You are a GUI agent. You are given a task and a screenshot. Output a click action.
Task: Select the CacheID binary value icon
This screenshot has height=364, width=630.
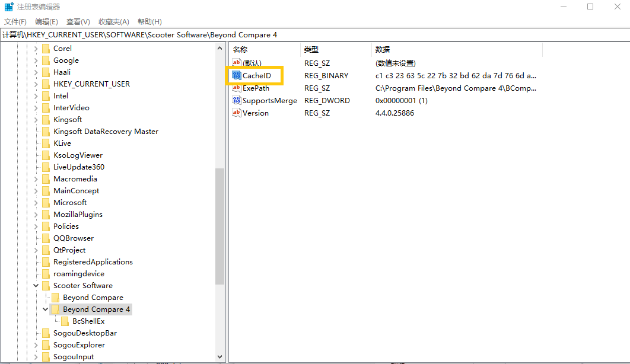(237, 75)
